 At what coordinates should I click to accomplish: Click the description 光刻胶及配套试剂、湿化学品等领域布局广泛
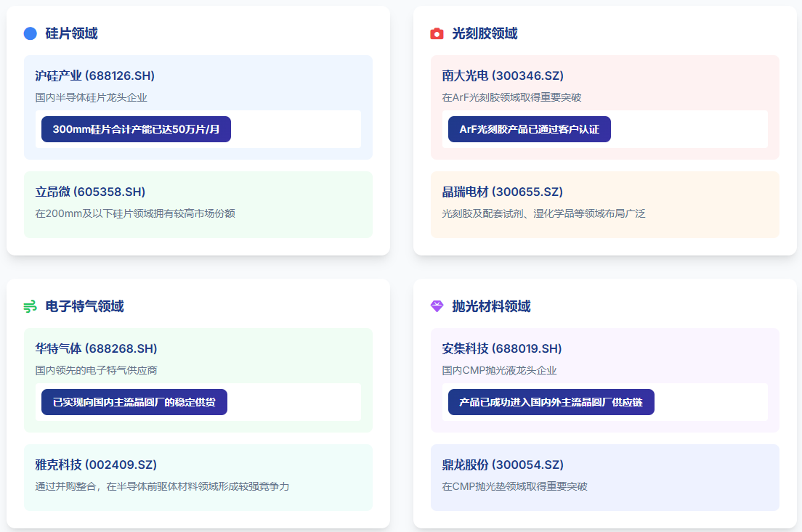543,213
